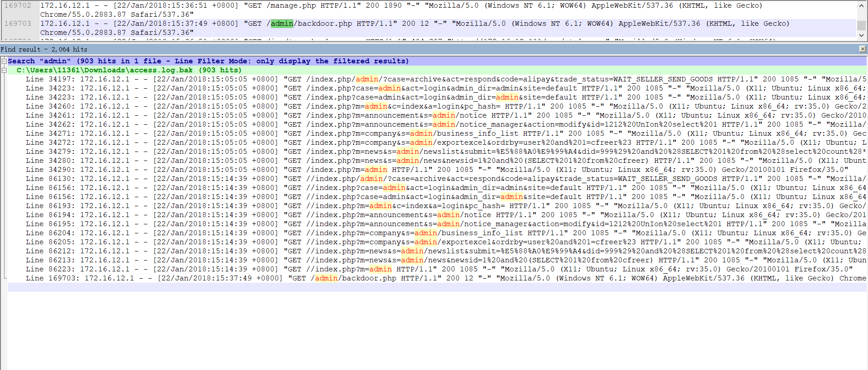Viewport: 868px width, 370px height.
Task: Click the editor vertical scrollbar thumb
Action: click(862, 25)
